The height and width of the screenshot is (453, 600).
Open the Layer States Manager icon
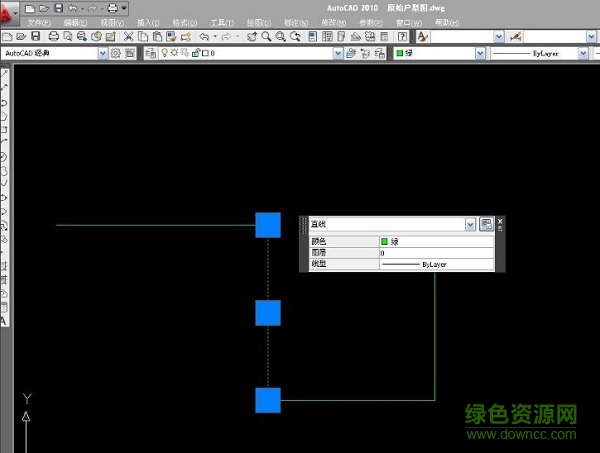point(380,53)
